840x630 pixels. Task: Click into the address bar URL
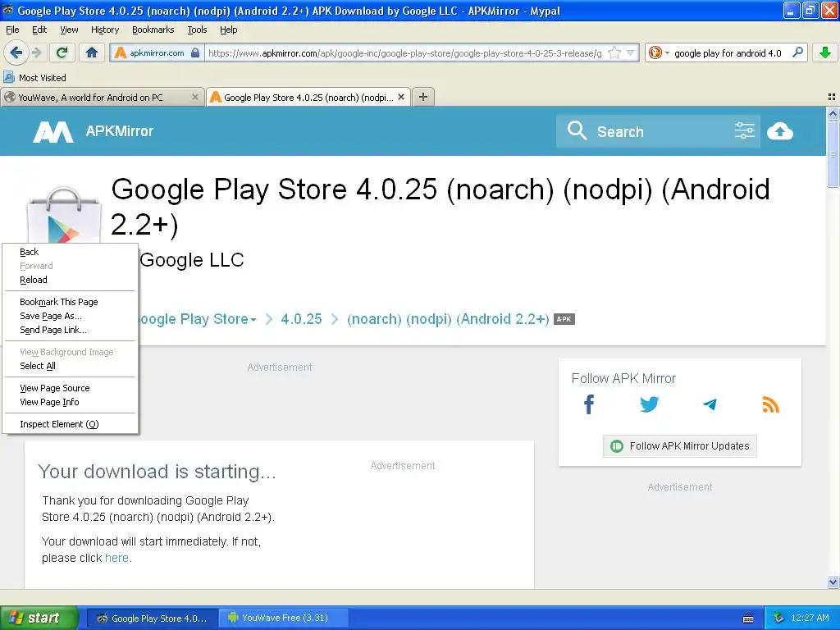(404, 53)
